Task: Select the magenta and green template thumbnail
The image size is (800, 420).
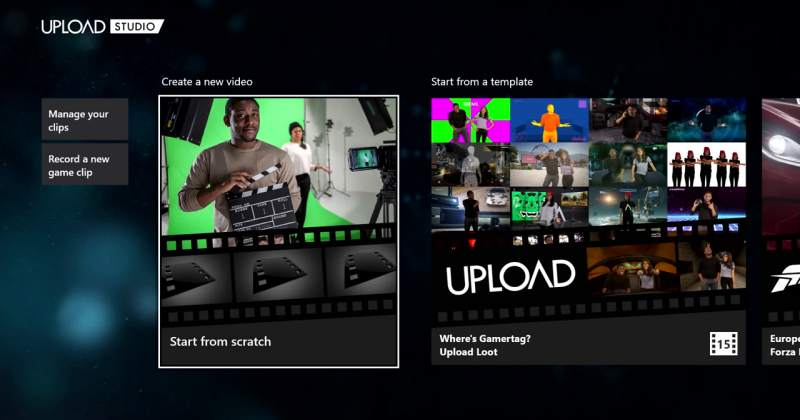Action: (470, 120)
